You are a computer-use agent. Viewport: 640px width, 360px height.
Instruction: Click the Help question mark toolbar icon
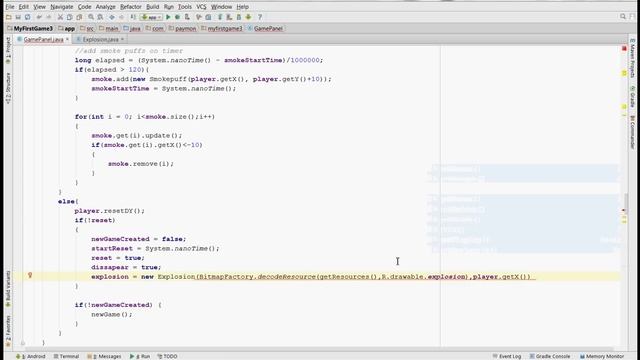[x=260, y=17]
